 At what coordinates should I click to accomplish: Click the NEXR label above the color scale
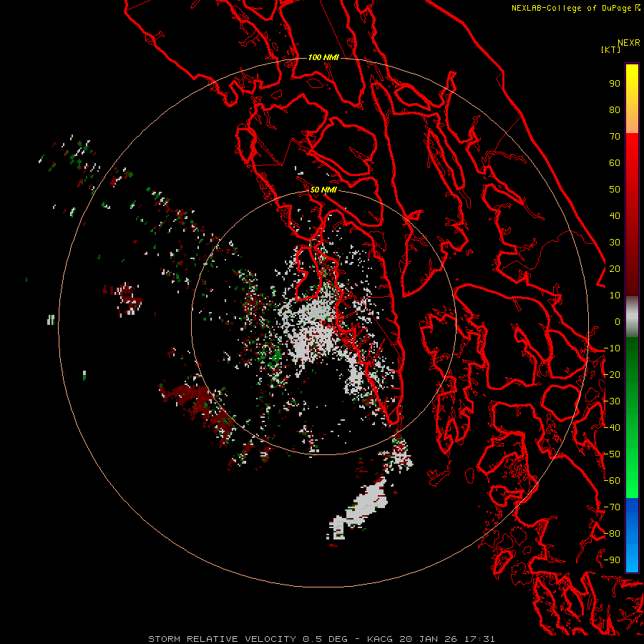[x=628, y=43]
